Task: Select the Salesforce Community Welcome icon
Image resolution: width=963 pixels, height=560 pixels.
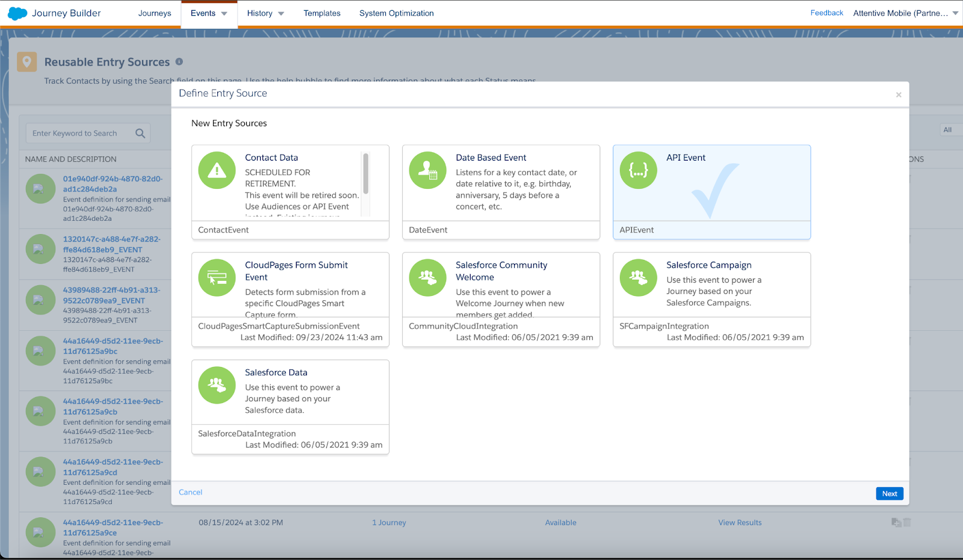Action: (x=427, y=278)
